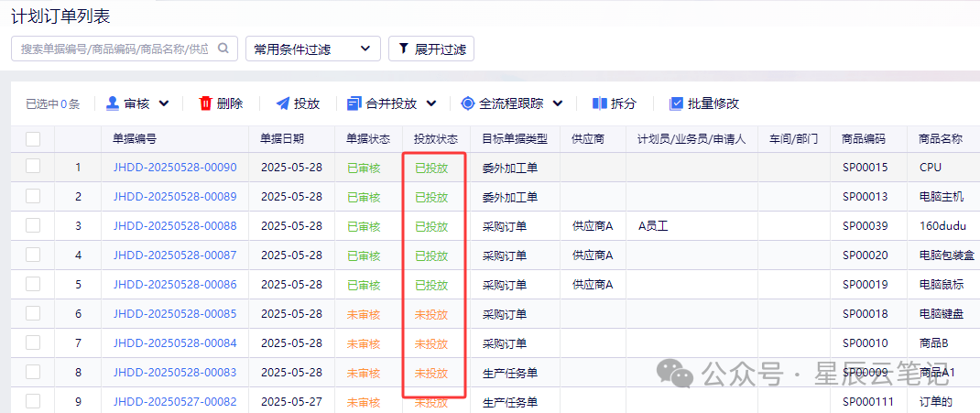Click product name 商品B
Image resolution: width=980 pixels, height=413 pixels.
pos(934,343)
